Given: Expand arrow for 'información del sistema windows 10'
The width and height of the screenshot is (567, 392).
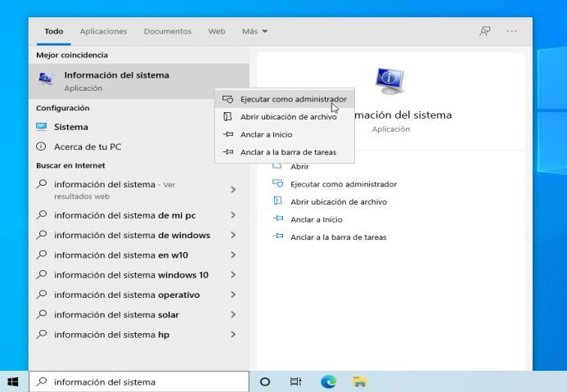Looking at the screenshot, I should click(x=233, y=275).
